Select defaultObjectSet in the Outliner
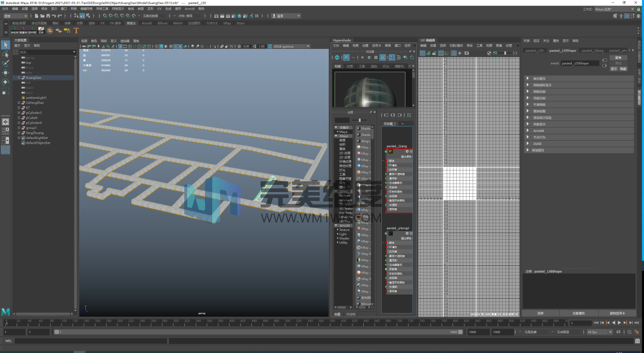This screenshot has height=353, width=644. tap(38, 143)
